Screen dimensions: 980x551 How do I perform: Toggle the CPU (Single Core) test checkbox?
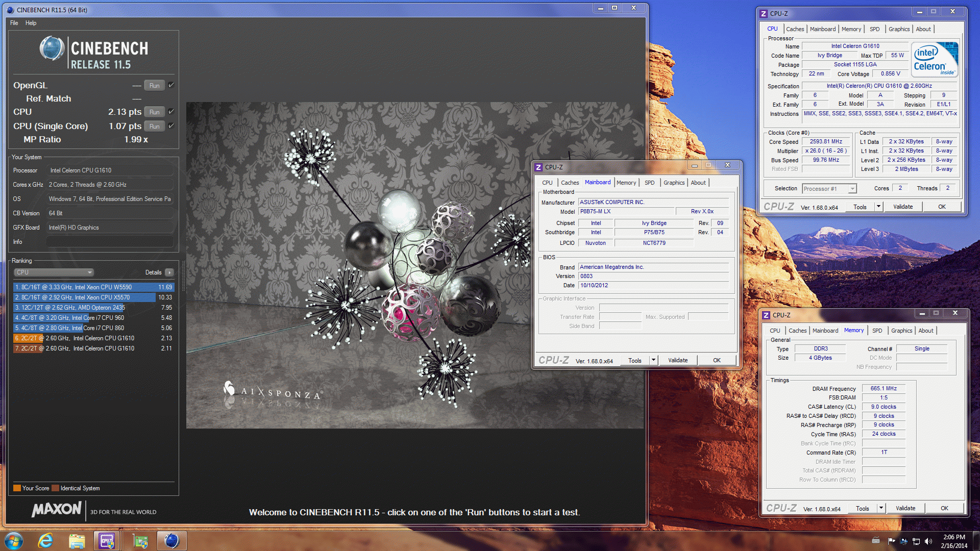click(x=171, y=126)
